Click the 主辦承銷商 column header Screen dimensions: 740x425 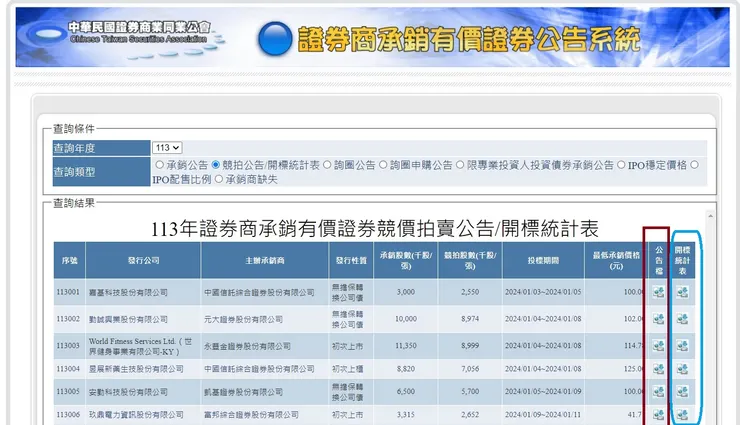[265, 260]
